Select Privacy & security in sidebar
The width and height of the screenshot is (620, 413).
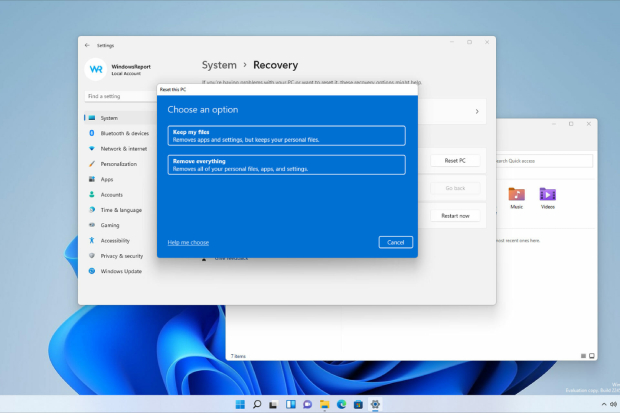[x=123, y=256]
